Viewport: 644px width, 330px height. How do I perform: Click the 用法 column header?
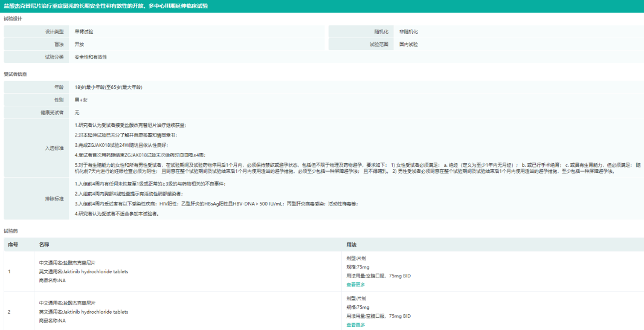(x=351, y=245)
